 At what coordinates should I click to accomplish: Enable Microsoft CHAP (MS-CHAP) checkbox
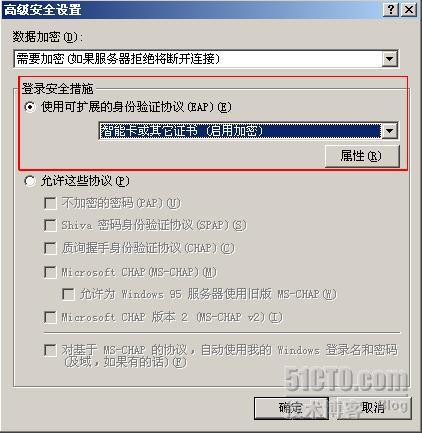tap(50, 272)
